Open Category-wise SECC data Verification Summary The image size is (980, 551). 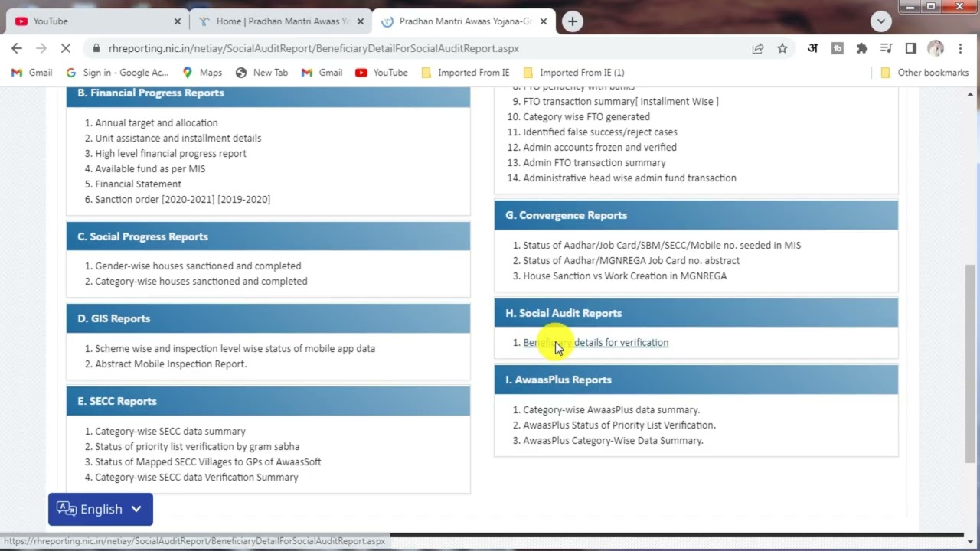click(x=197, y=477)
